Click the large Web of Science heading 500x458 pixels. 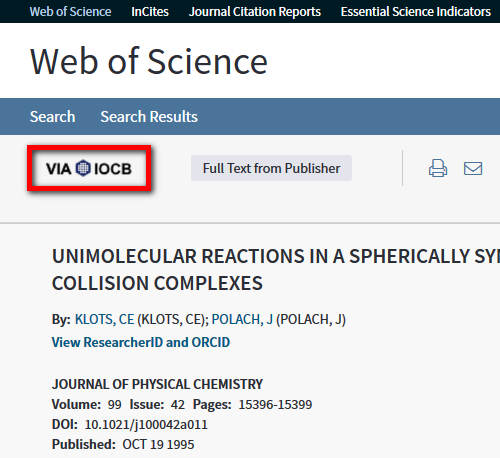point(149,61)
